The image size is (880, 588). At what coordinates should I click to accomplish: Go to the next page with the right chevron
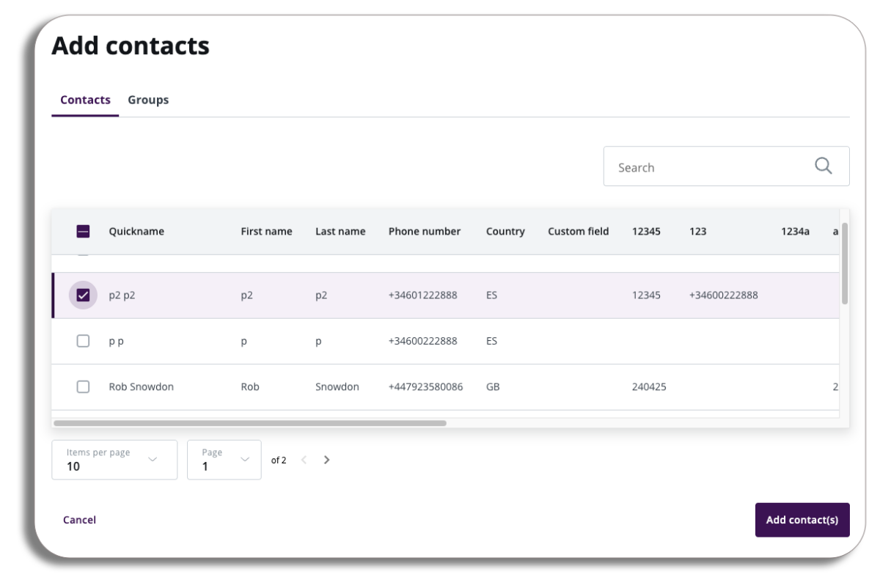(327, 460)
